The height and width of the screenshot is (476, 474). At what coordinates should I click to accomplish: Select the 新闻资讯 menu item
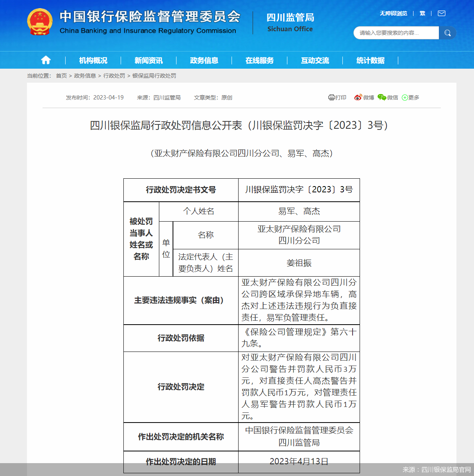[149, 60]
